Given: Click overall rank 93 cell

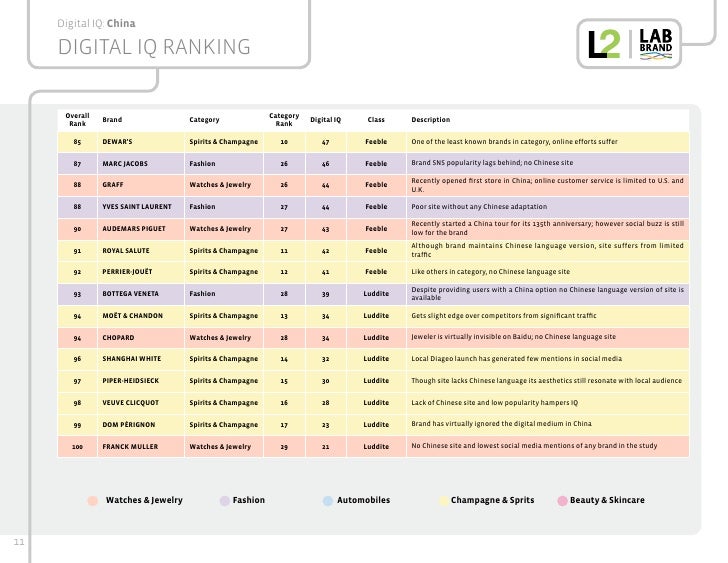Looking at the screenshot, I should [x=77, y=294].
